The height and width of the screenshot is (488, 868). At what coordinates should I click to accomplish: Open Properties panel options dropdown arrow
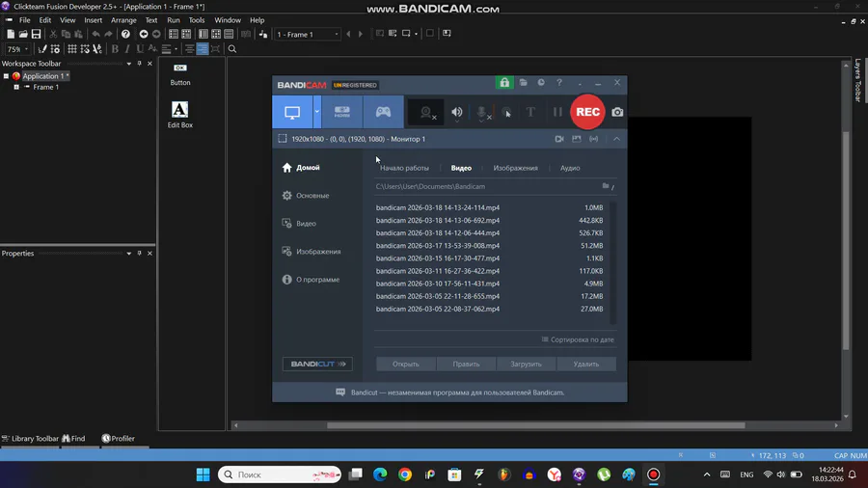[x=128, y=254]
